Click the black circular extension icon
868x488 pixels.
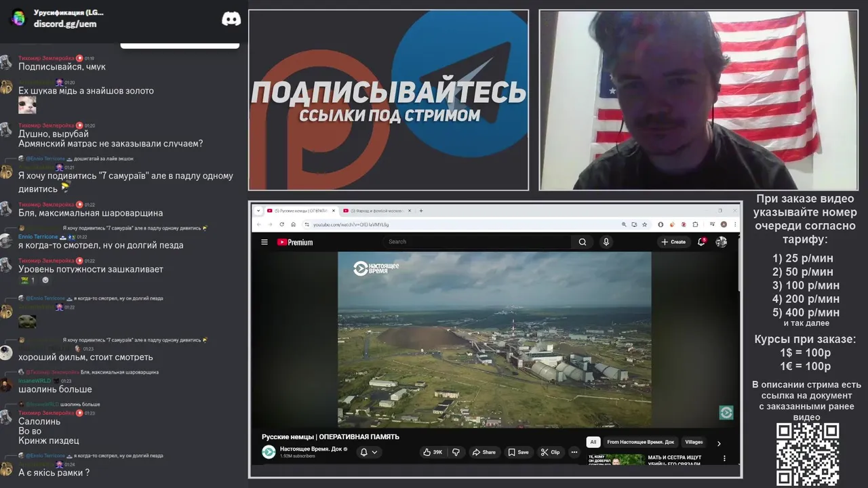tap(660, 224)
